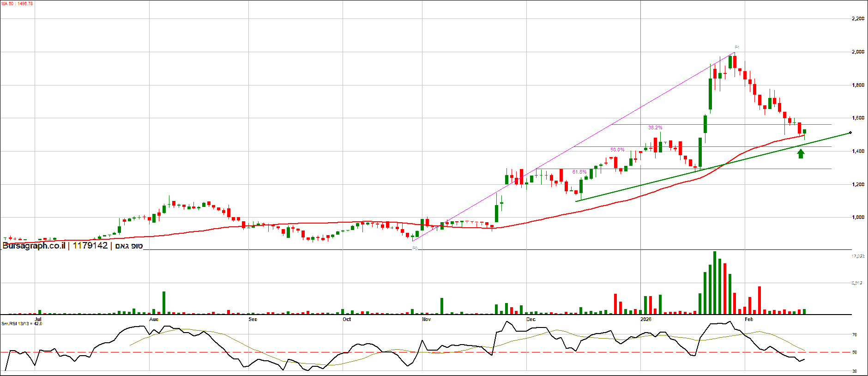Click the Aug label on time axis
The height and width of the screenshot is (376, 868).
pos(154,319)
